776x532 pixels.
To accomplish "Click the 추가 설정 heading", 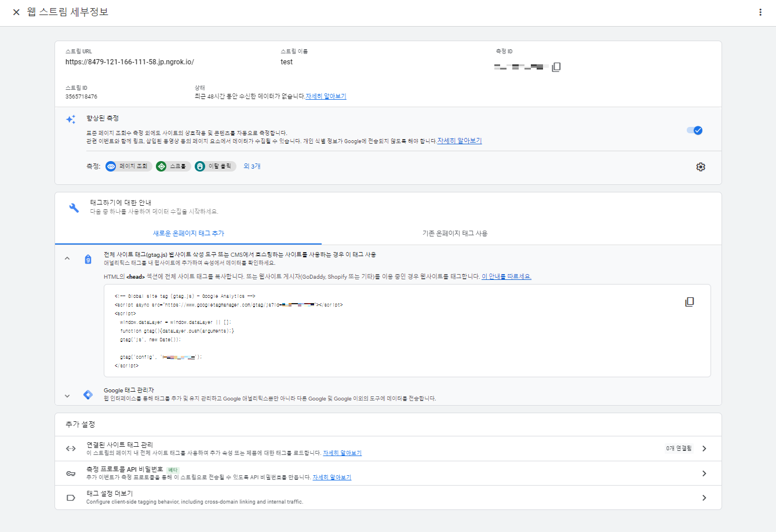I will point(80,424).
